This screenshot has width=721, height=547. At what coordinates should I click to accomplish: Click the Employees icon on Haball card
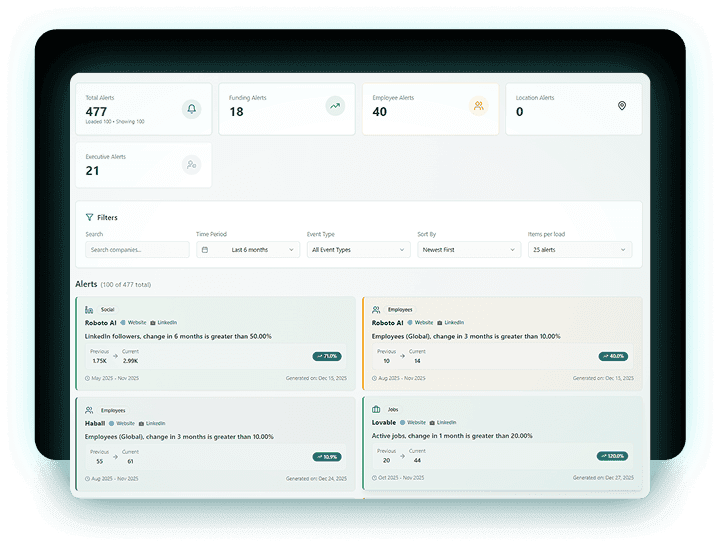pyautogui.click(x=89, y=410)
